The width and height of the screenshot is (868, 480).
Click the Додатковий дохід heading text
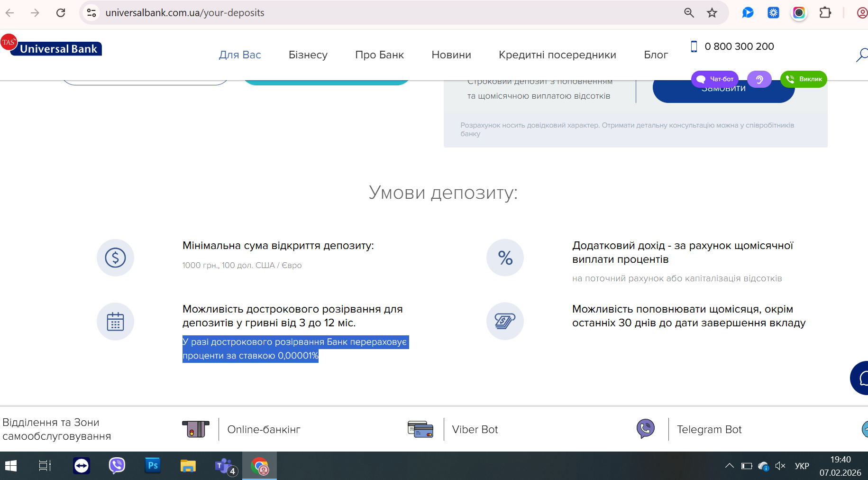[683, 252]
